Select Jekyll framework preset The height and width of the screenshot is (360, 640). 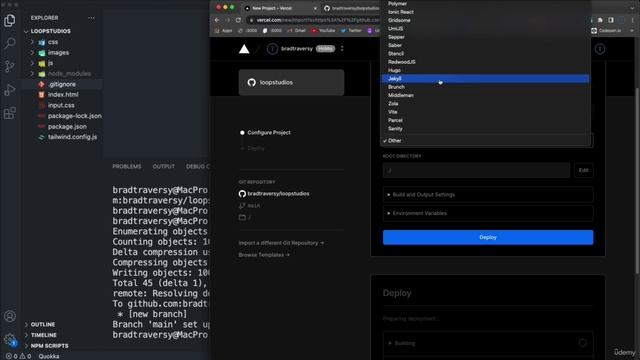[485, 78]
